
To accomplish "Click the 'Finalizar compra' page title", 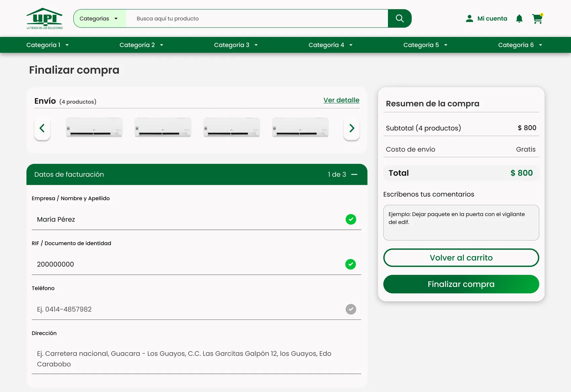I will [x=74, y=70].
